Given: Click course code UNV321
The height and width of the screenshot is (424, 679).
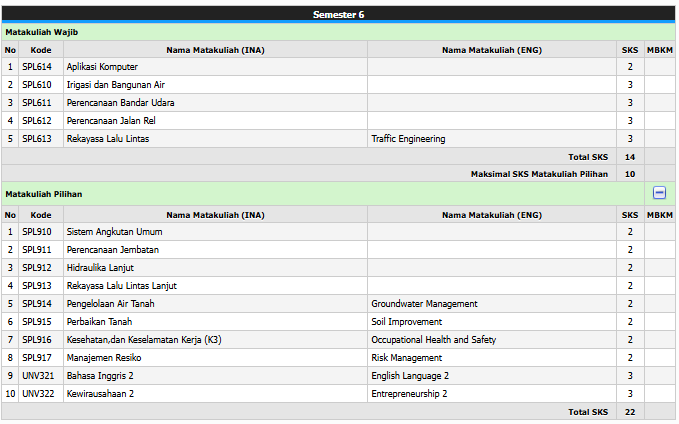Looking at the screenshot, I should pyautogui.click(x=38, y=376).
